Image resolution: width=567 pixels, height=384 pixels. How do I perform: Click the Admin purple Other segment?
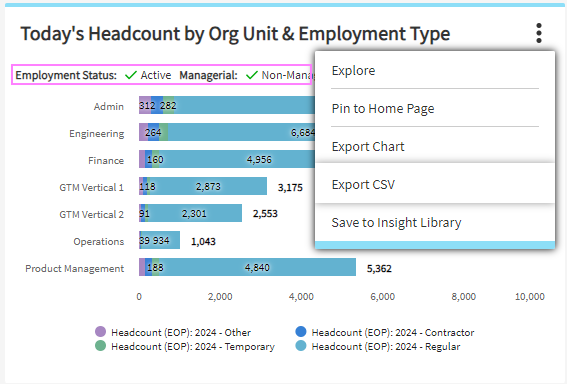(145, 105)
